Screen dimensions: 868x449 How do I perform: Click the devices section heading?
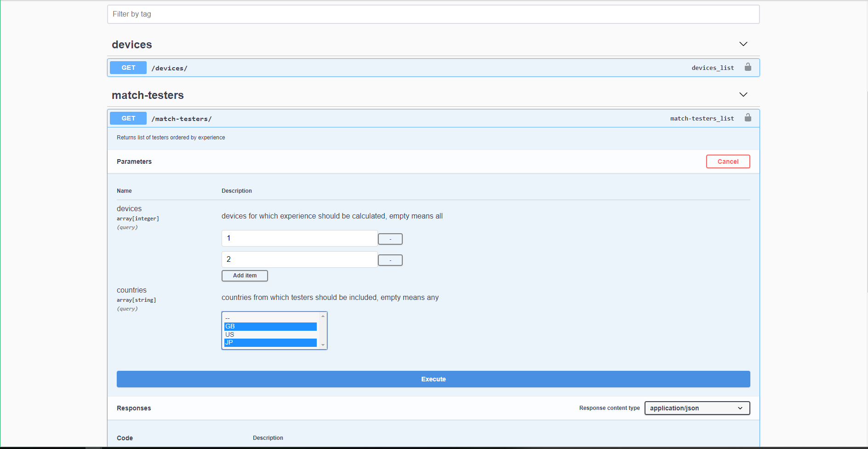point(132,45)
